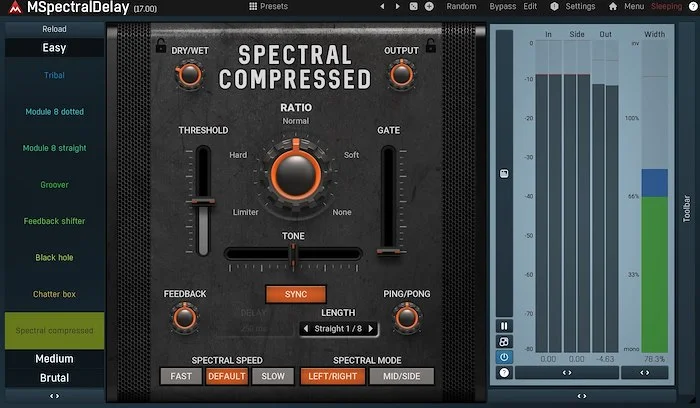Screen dimensions: 700x408
Task: Open meter help question mark icon
Action: pyautogui.click(x=504, y=373)
